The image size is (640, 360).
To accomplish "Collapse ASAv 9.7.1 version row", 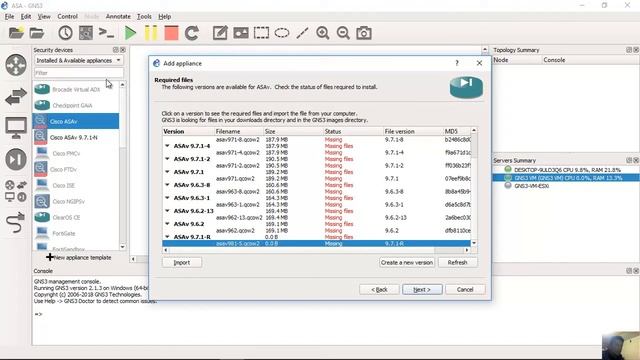I will point(167,172).
